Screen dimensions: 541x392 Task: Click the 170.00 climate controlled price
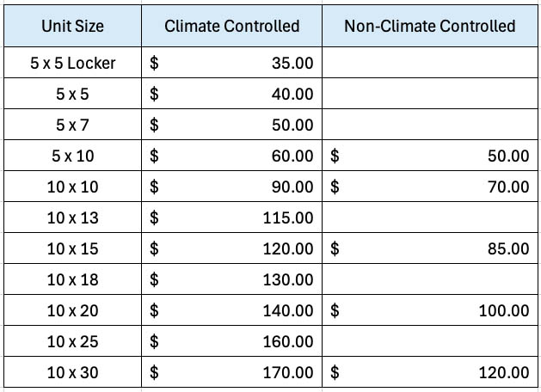pyautogui.click(x=232, y=372)
